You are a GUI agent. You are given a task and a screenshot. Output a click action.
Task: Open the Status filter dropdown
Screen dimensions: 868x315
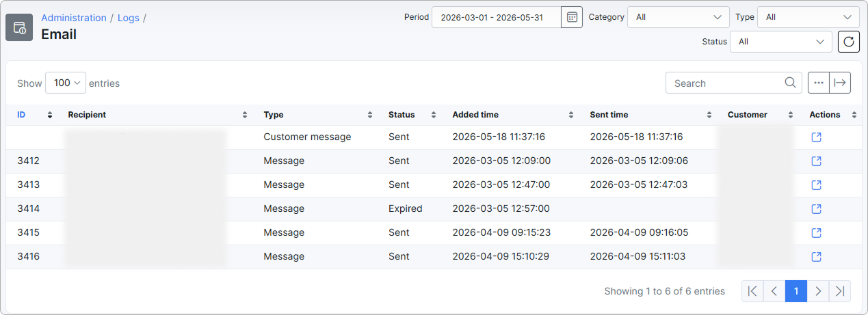point(781,42)
